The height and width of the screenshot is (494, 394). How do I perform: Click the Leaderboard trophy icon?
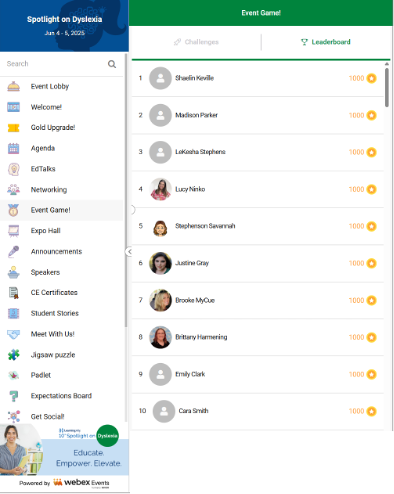point(304,42)
